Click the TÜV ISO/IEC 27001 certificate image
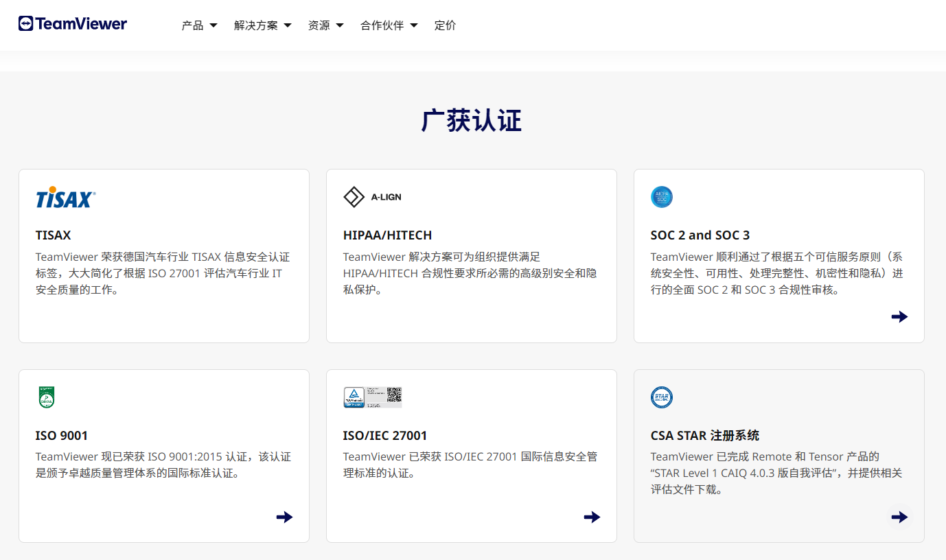Screen dimensions: 946x560 372,397
